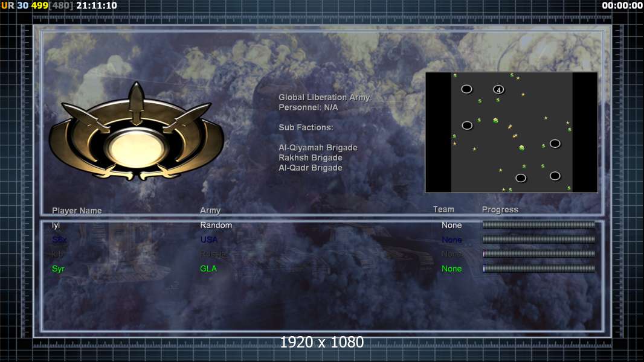
Task: Select player name lyl
Action: (56, 225)
